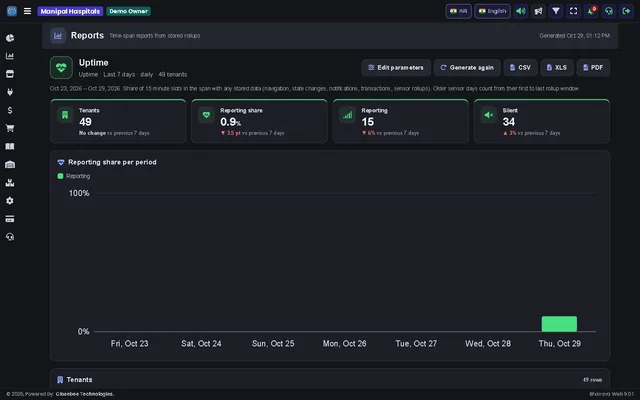Viewport: 640px width, 400px height.
Task: Click Generate again button
Action: 467,67
